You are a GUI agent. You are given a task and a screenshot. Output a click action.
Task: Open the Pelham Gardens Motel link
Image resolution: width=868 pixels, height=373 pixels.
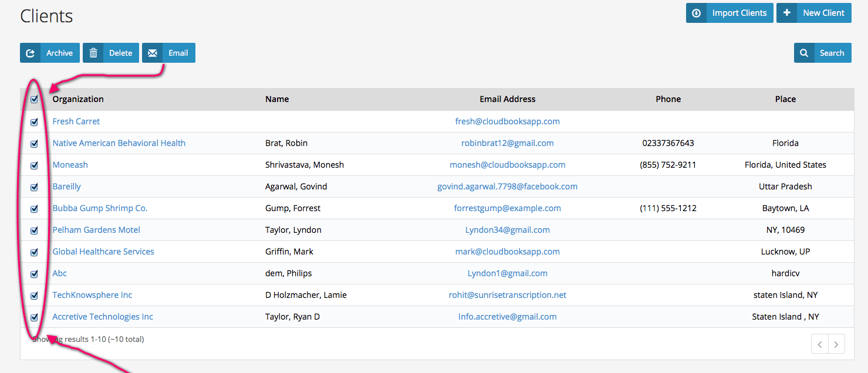point(96,230)
